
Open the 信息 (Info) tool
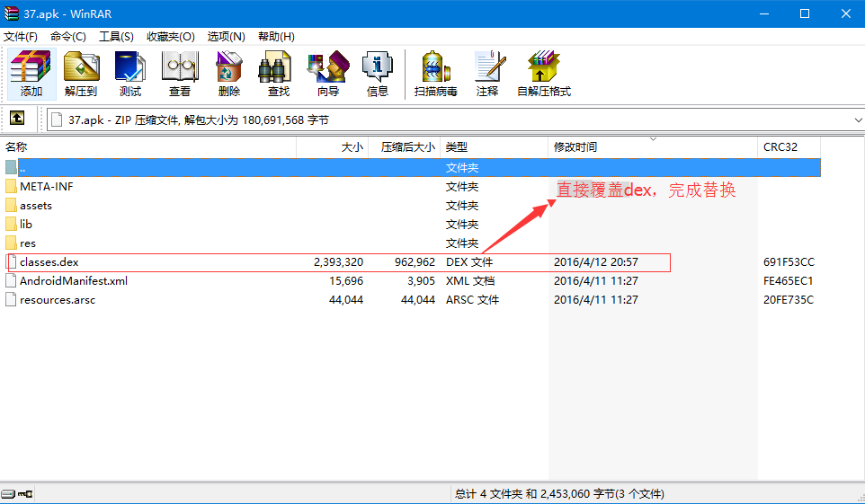click(x=378, y=74)
